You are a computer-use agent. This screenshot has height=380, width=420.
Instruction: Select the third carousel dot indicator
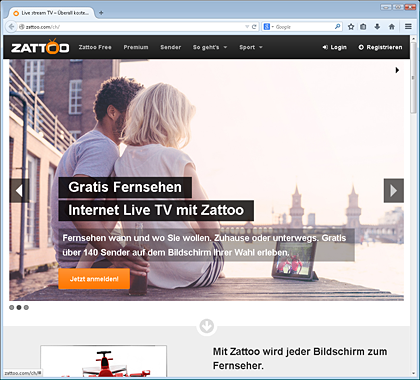26,307
